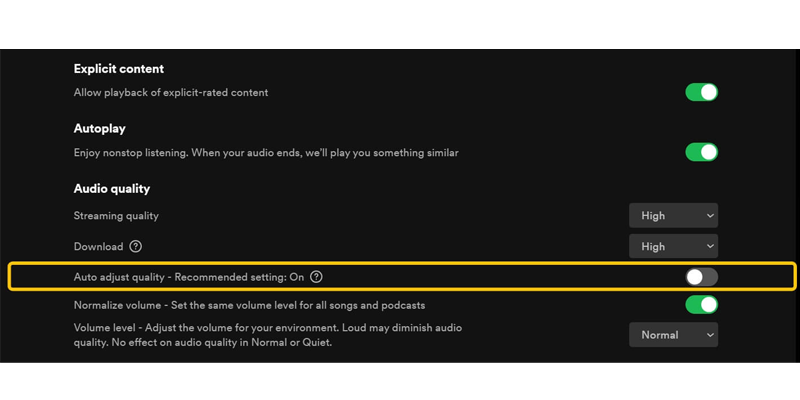Open the Streaming quality dropdown
The width and height of the screenshot is (800, 400).
coord(673,215)
